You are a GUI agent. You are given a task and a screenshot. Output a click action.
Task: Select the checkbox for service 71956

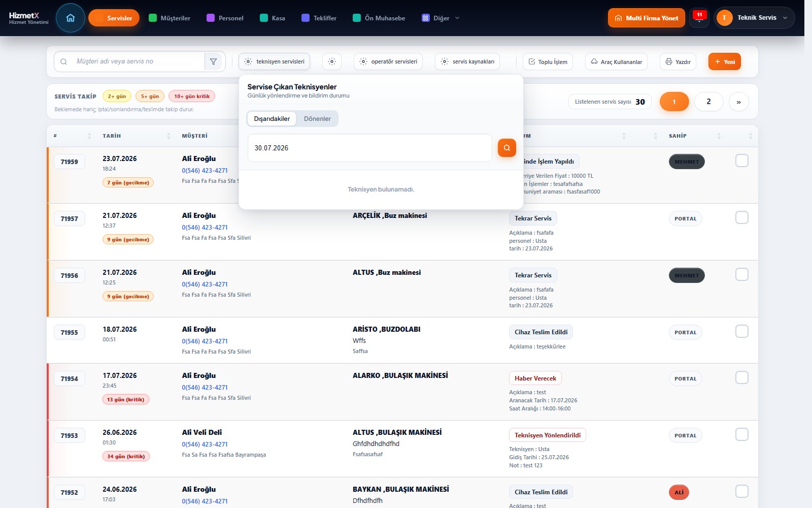click(742, 274)
